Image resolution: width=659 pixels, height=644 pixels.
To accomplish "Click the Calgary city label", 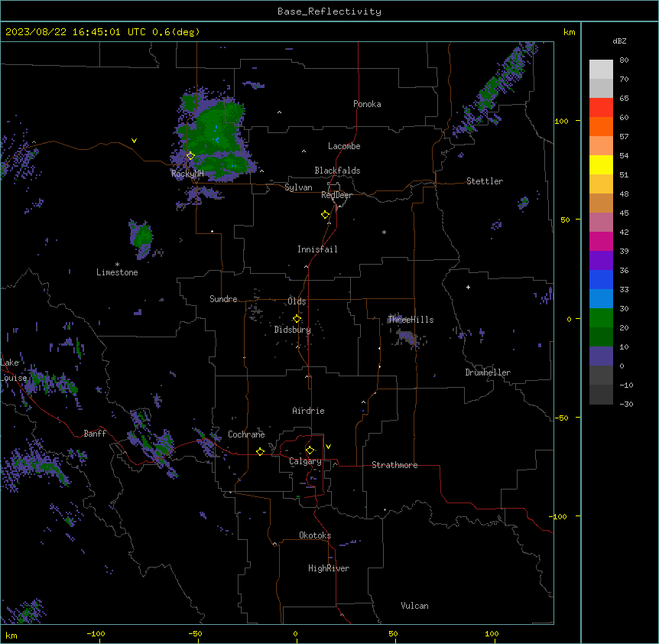I will pos(306,461).
